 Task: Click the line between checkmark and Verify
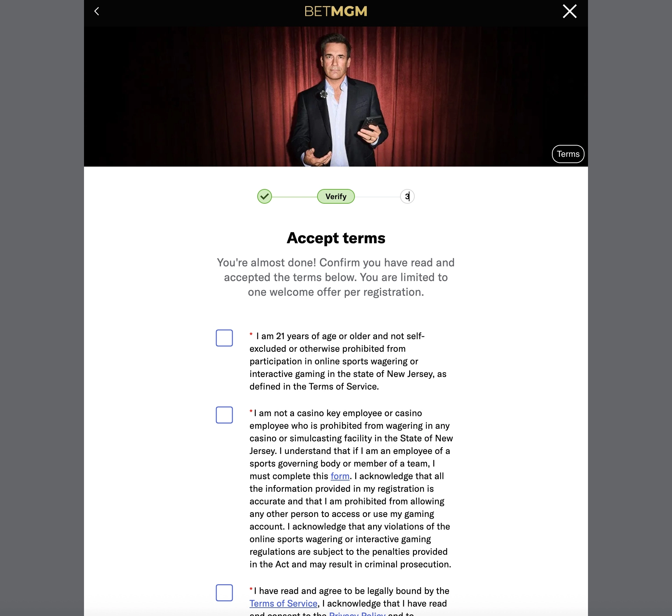coord(294,197)
